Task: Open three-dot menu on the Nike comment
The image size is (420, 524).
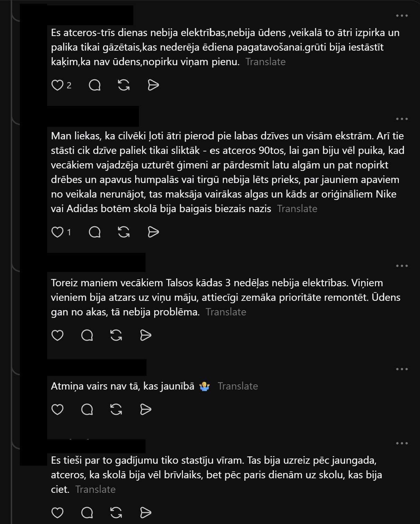Action: coord(402,119)
